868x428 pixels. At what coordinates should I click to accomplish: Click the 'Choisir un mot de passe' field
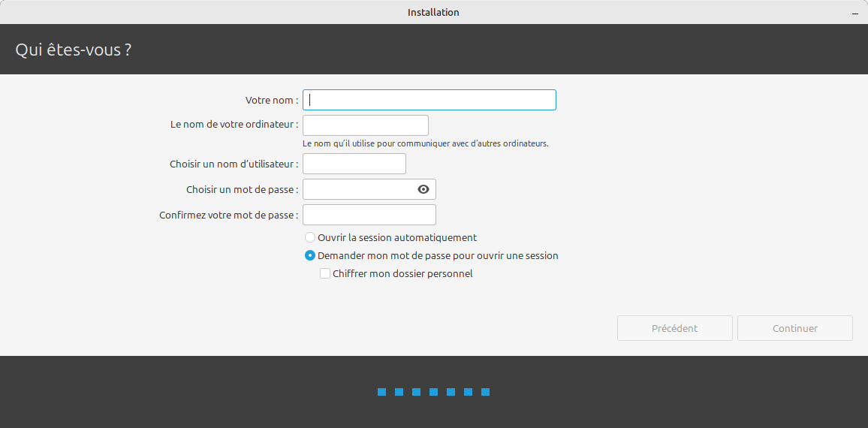369,189
